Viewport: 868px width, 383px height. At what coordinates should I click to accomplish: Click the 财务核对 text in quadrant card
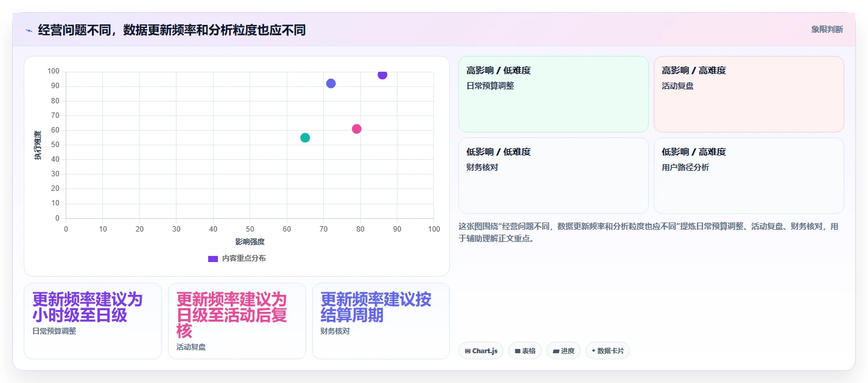[482, 167]
